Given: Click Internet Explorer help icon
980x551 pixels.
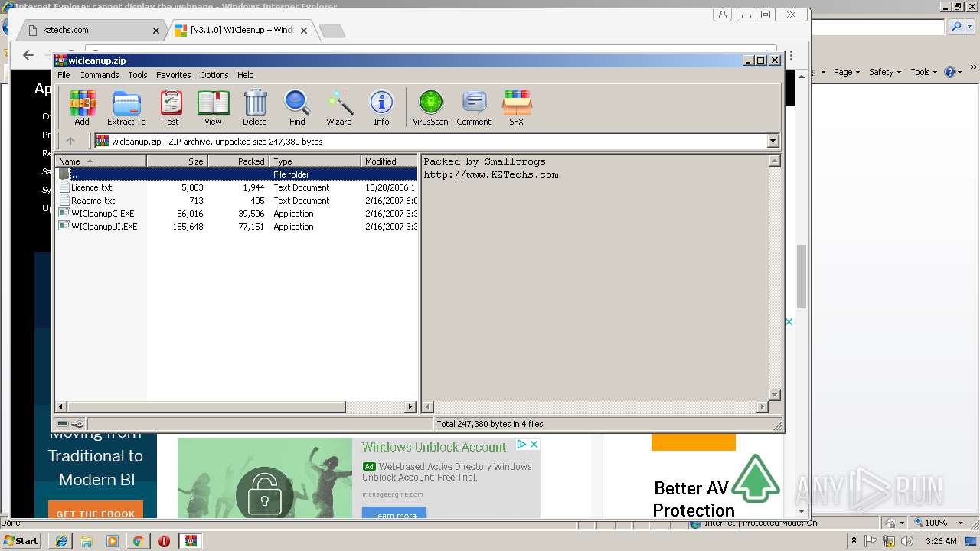Looking at the screenshot, I should pyautogui.click(x=949, y=72).
